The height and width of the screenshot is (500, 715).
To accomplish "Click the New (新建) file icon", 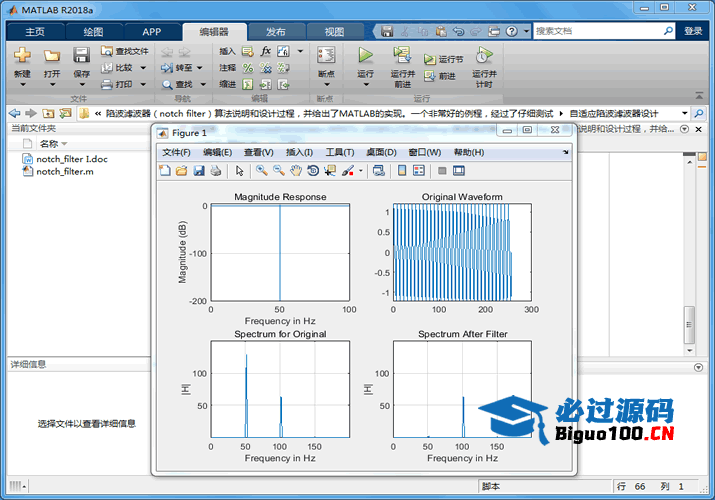I will (22, 55).
